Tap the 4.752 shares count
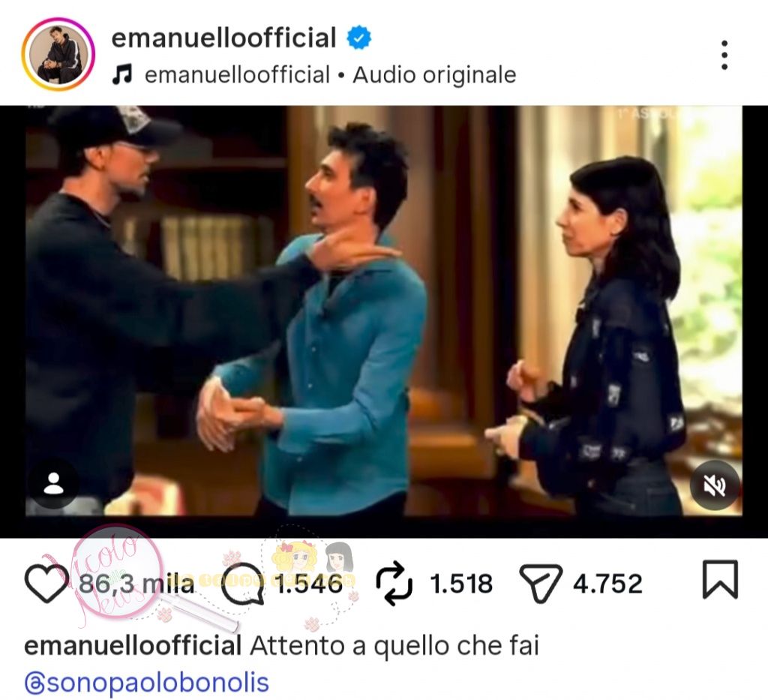 click(x=607, y=584)
